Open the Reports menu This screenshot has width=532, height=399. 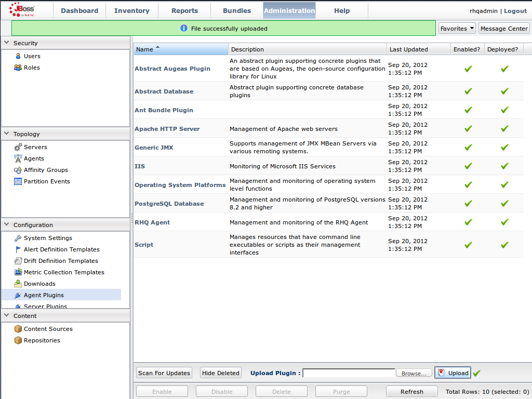[184, 10]
